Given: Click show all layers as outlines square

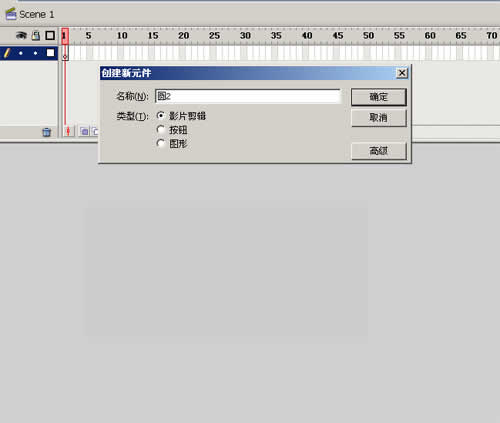Looking at the screenshot, I should (x=50, y=35).
